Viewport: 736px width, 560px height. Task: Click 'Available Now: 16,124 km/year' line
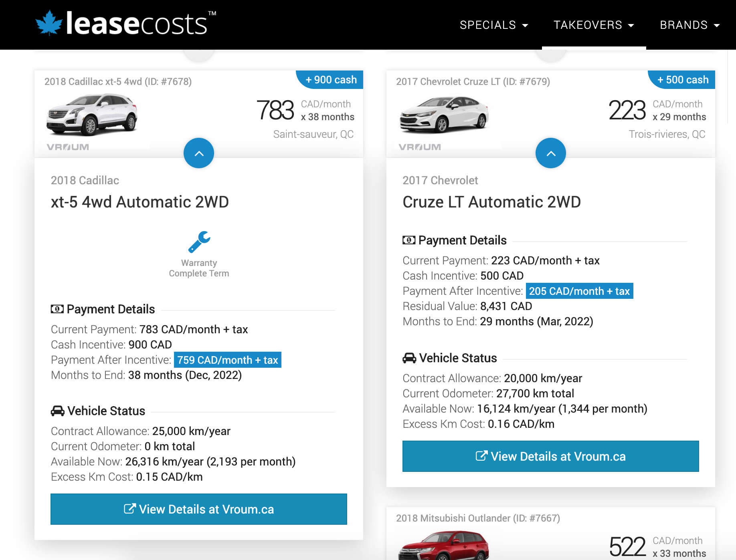click(525, 409)
